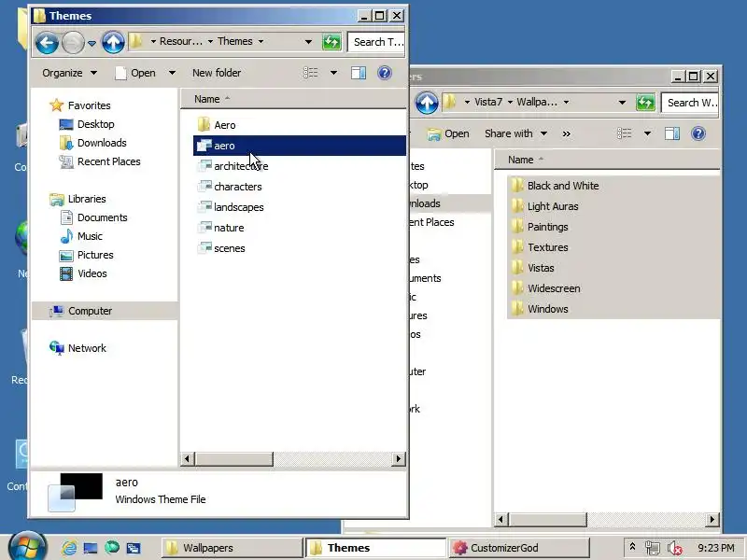Click the Themes file list scroll left arrow
Screen dimensions: 747x560
(188, 458)
